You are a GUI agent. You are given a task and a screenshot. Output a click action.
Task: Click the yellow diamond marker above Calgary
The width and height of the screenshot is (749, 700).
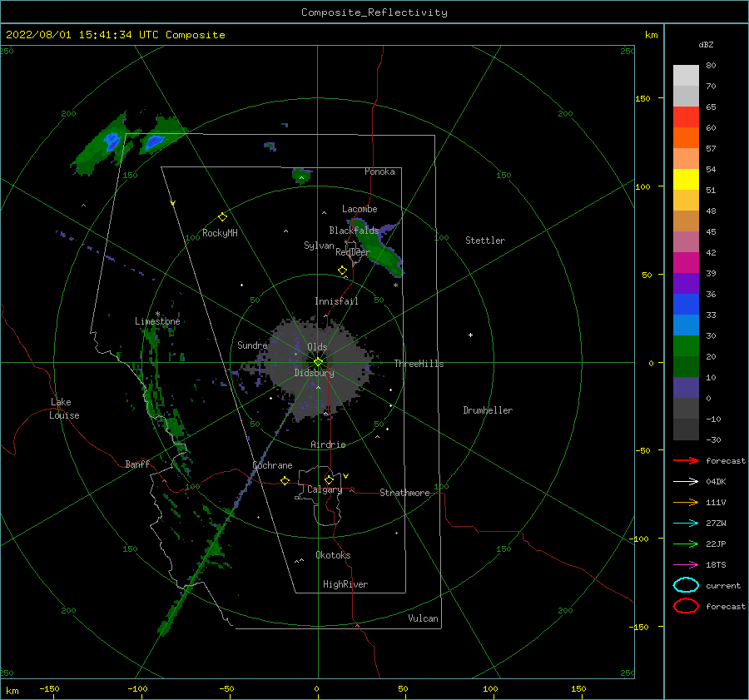click(x=329, y=479)
